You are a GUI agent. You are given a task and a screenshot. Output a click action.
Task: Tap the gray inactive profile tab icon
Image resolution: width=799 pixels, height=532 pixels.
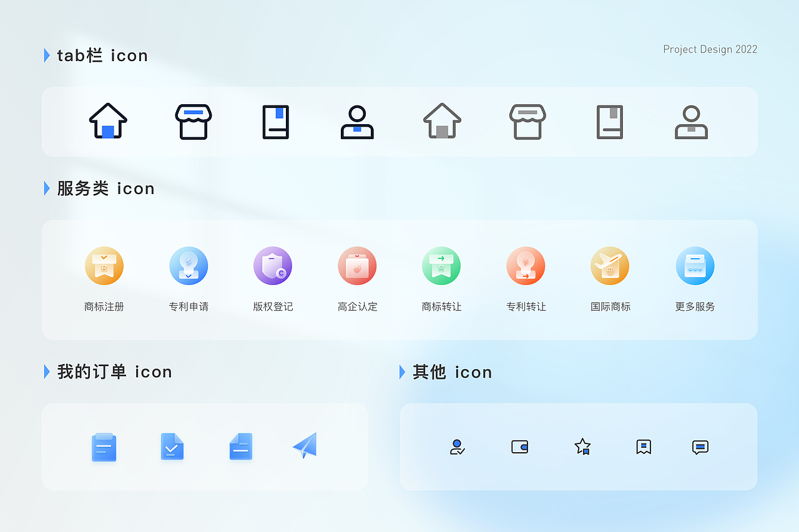coord(691,122)
